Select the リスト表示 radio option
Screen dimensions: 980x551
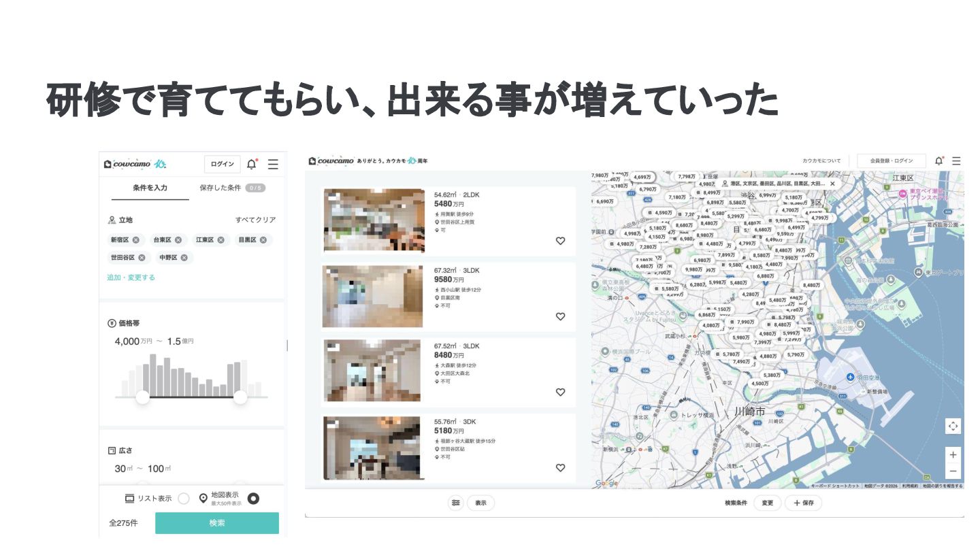click(x=183, y=499)
